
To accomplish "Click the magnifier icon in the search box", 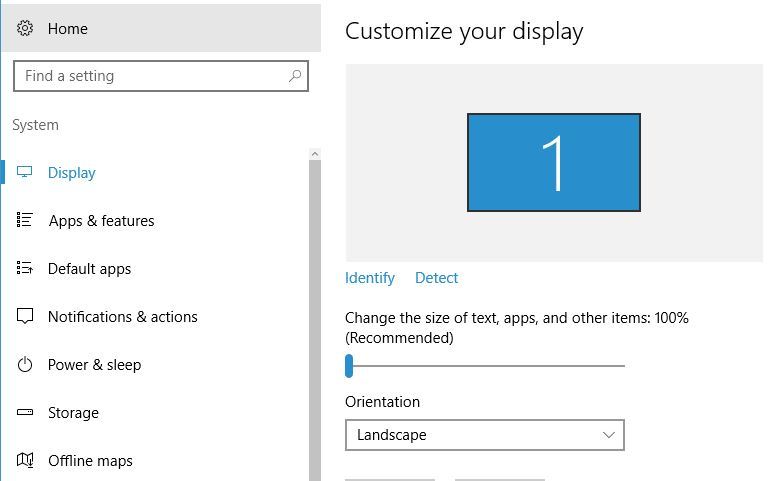I will 295,76.
